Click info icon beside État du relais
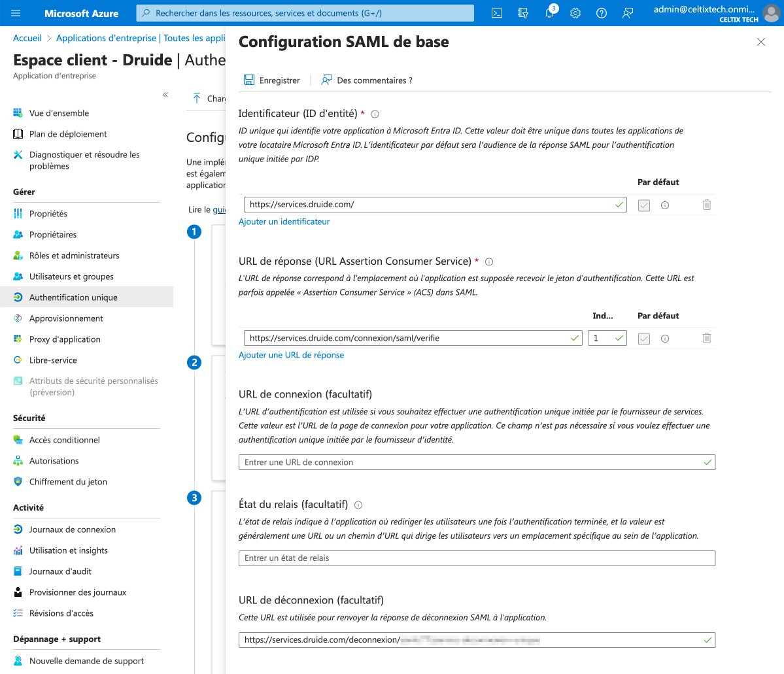 pos(358,505)
